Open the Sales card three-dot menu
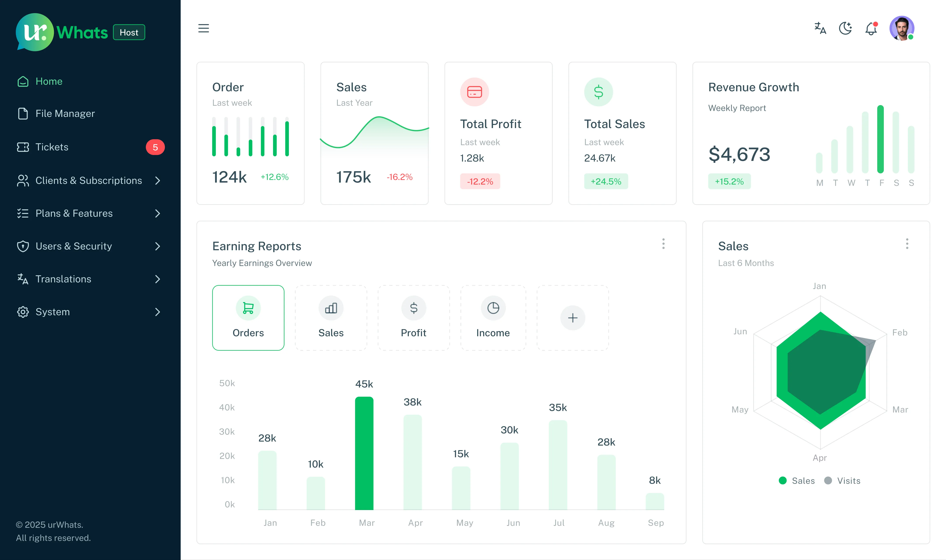Screen dimensions: 946x560 (x=907, y=244)
